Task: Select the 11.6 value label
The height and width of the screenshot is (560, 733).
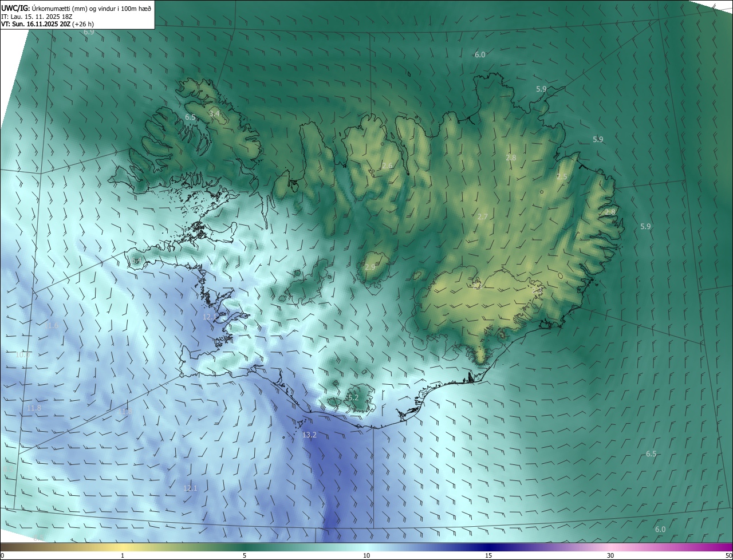Action: [53, 326]
